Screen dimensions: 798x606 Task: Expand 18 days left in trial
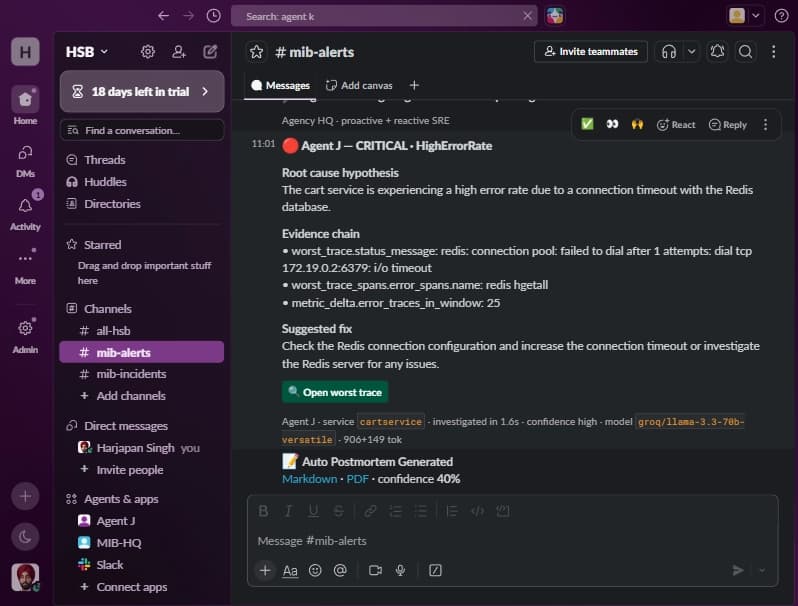[142, 92]
